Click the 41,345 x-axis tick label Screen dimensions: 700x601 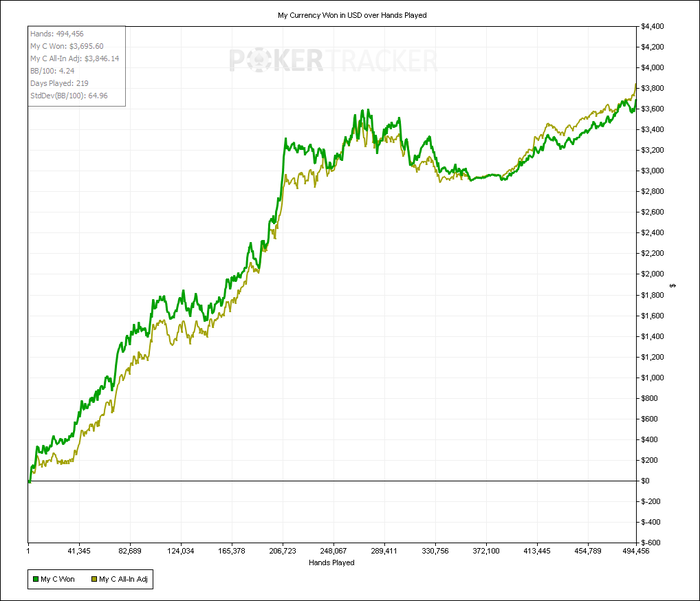79,551
